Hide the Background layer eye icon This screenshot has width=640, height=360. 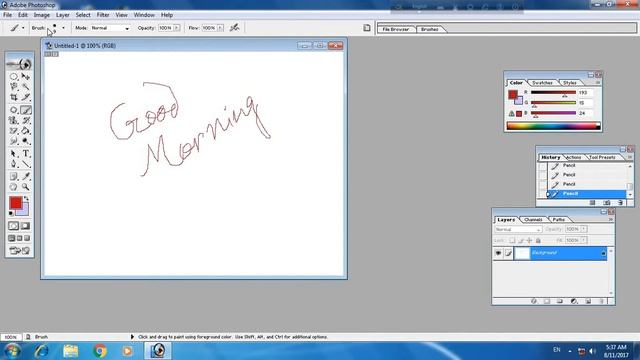[498, 253]
